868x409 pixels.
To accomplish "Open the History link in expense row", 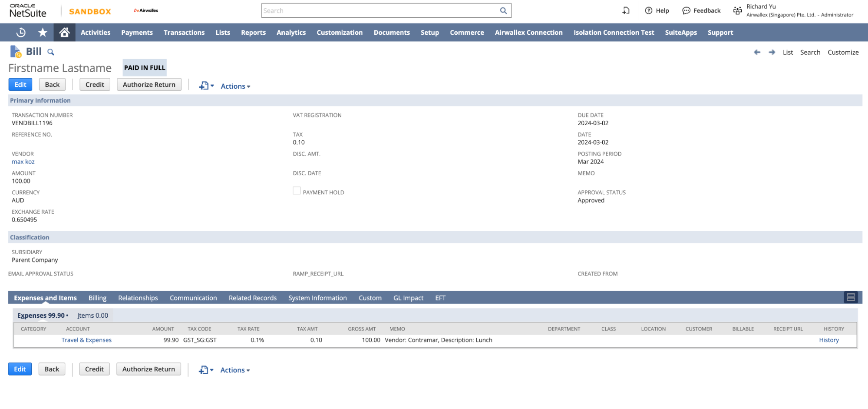I will [x=828, y=340].
